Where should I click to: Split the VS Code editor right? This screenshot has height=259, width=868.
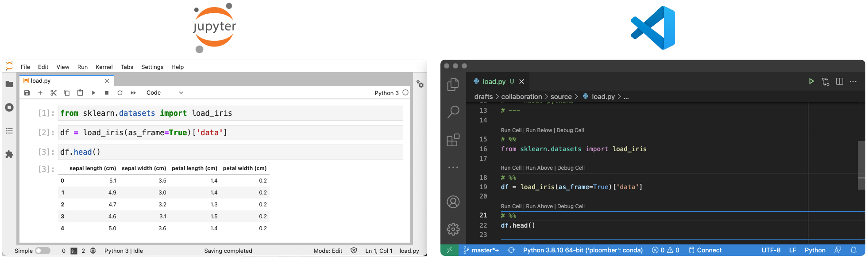click(x=840, y=81)
